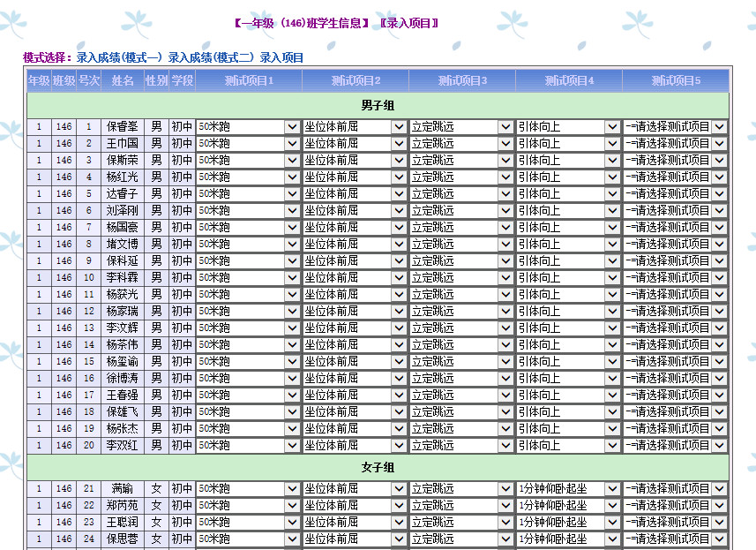Click the 测试项目1 column header

tap(249, 80)
